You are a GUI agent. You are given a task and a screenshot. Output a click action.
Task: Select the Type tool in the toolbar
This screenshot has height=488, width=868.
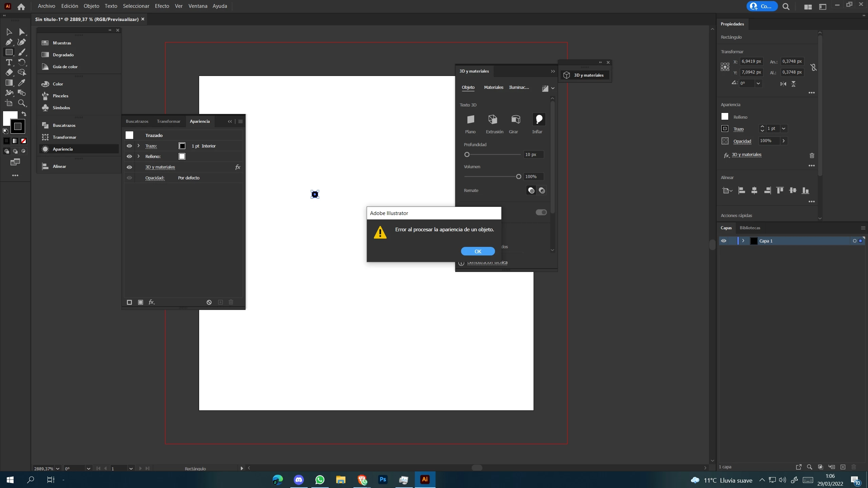click(x=9, y=62)
